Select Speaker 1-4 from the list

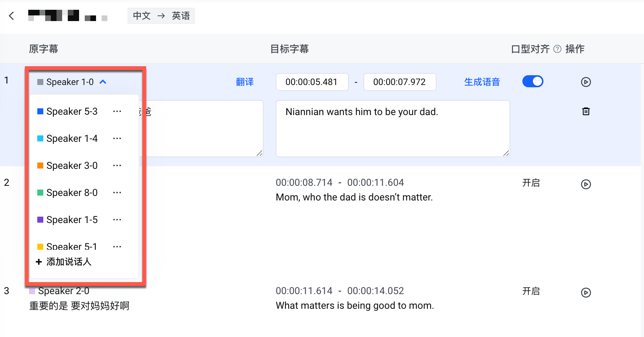click(x=72, y=138)
